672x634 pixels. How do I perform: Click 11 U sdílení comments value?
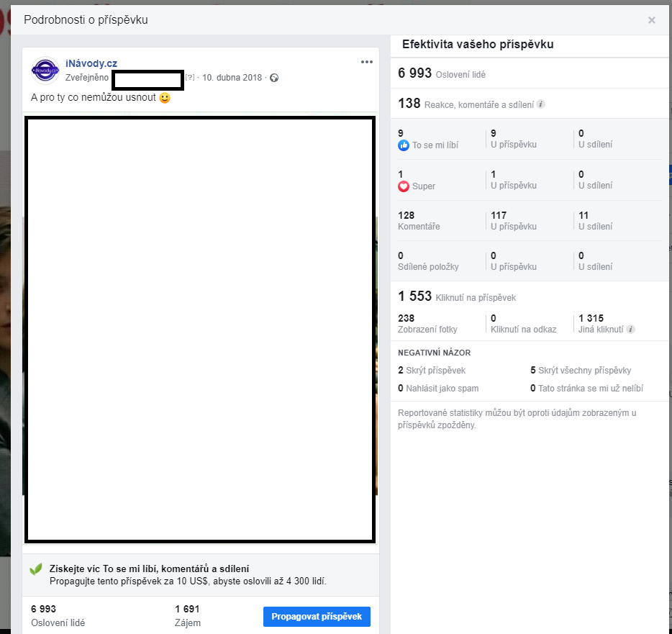595,221
